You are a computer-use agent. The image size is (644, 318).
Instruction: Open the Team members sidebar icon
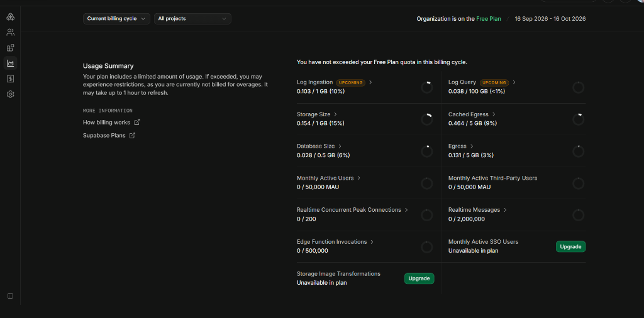(10, 32)
